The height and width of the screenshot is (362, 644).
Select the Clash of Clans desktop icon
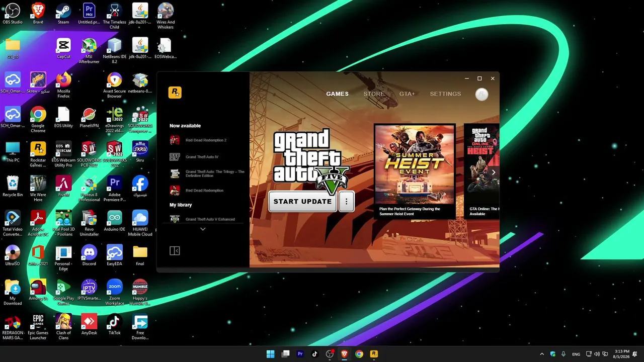(63, 327)
